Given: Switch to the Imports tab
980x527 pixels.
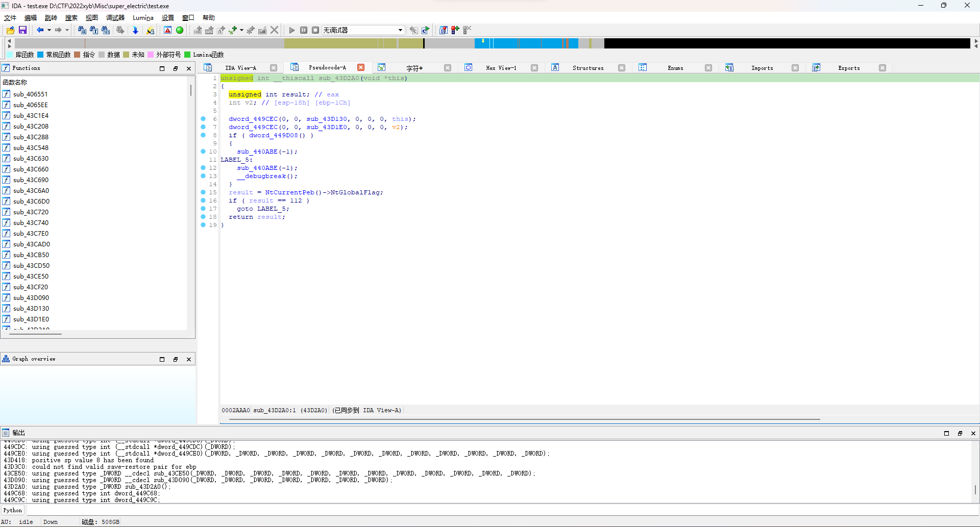Looking at the screenshot, I should [762, 68].
